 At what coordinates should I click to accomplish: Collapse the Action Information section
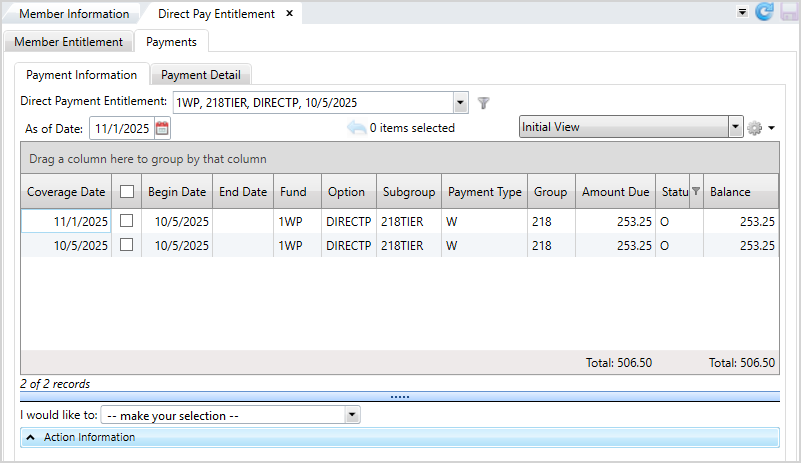tap(30, 437)
